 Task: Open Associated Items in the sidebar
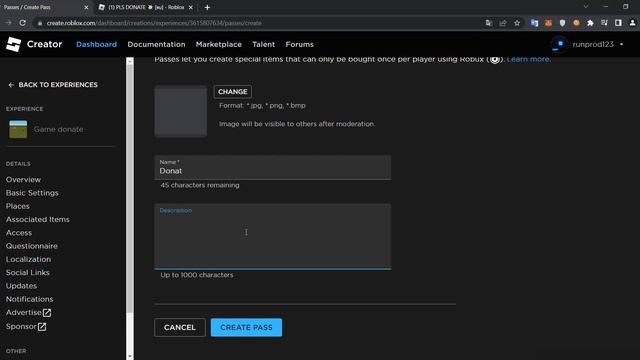[x=38, y=219]
